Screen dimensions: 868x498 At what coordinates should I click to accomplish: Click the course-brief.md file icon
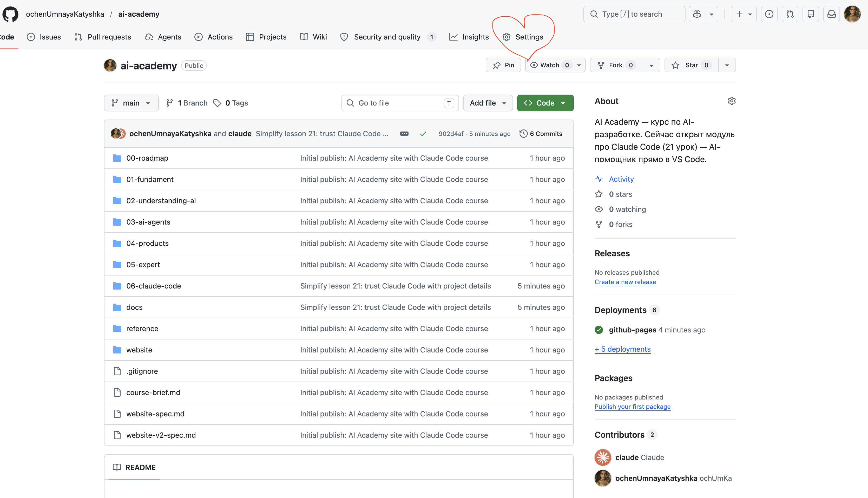117,392
